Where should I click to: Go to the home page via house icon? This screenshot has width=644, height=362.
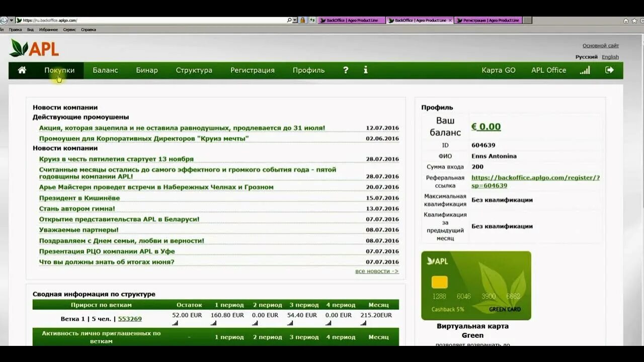22,70
